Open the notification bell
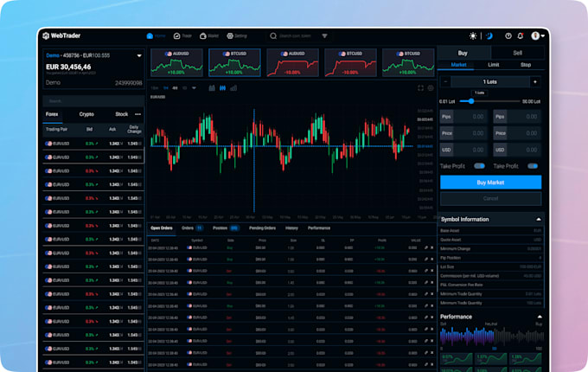Screen dimensions: 588x372 pos(521,36)
